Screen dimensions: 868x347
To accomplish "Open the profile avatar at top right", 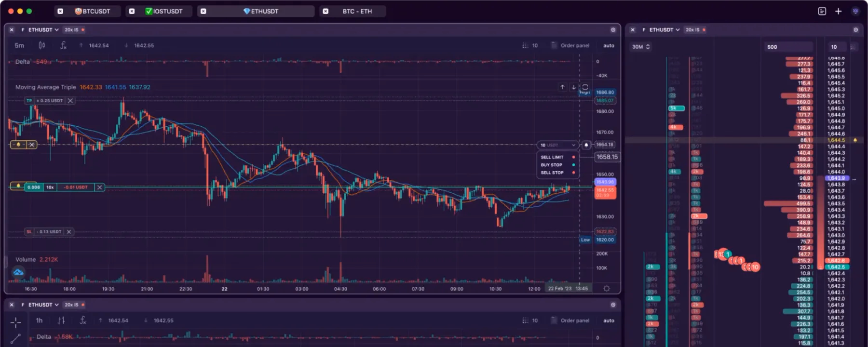I will (x=855, y=11).
